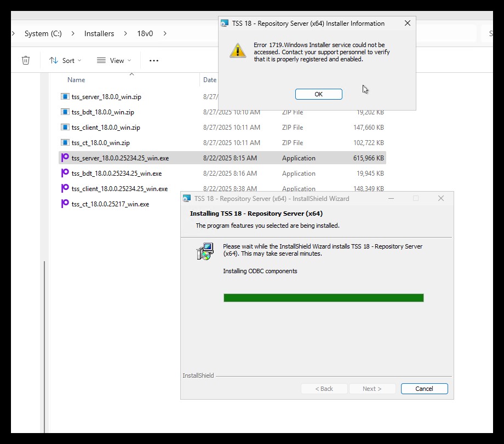This screenshot has height=444, width=504.
Task: Click the disabled Next button in the wizard
Action: pos(372,388)
